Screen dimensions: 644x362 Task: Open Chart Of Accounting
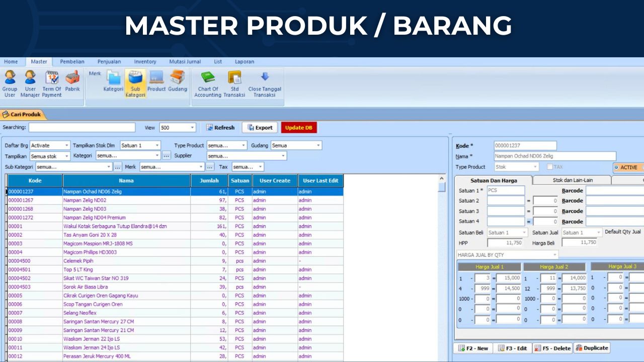click(208, 83)
